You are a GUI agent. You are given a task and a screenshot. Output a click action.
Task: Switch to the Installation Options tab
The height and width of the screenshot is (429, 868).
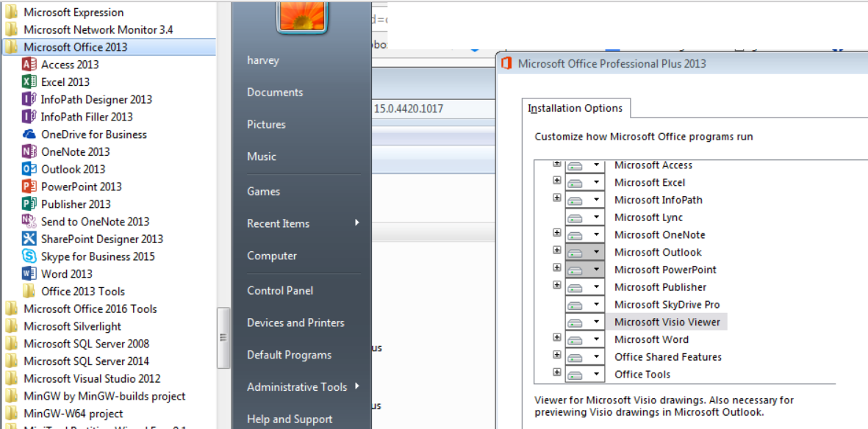click(575, 108)
